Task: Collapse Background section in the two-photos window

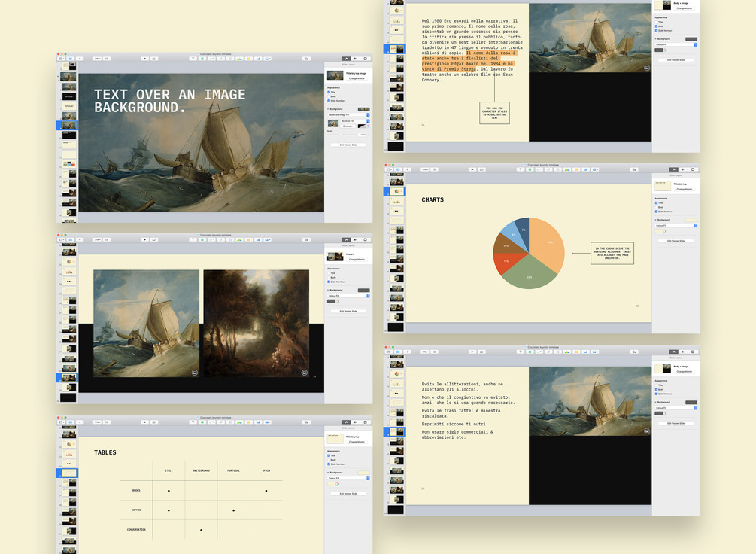Action: pyautogui.click(x=328, y=290)
